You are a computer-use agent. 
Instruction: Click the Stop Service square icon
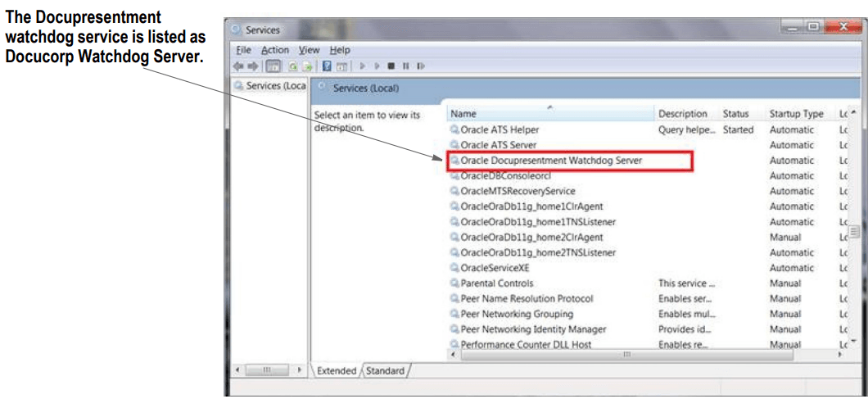pos(391,66)
